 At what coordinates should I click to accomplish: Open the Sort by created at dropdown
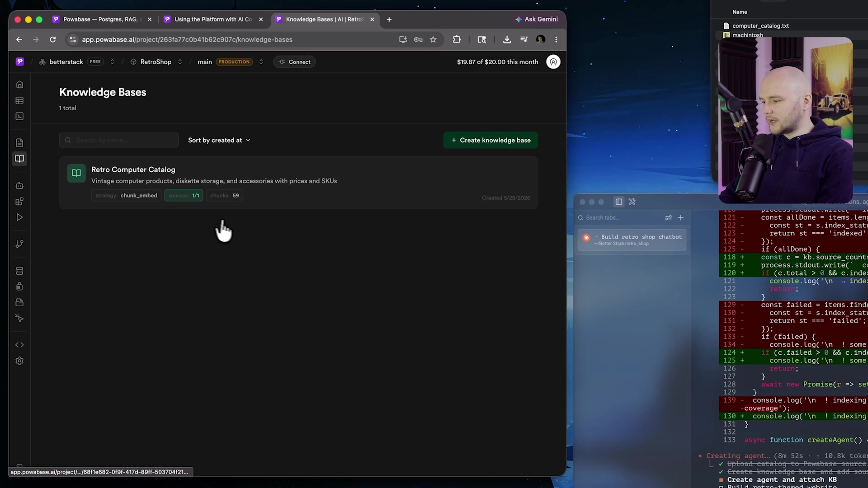pyautogui.click(x=219, y=140)
